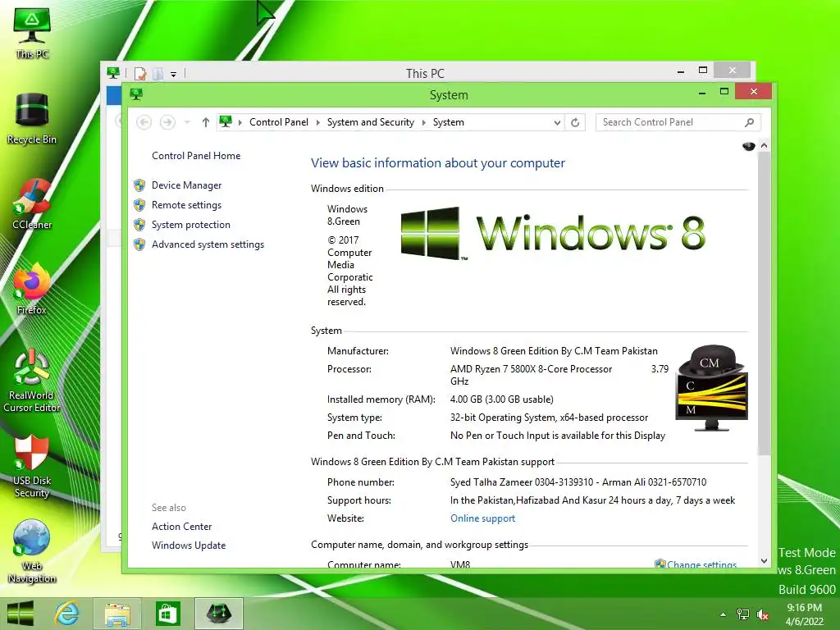The height and width of the screenshot is (630, 840).
Task: Open the help icon above scrollbar
Action: pos(748,146)
